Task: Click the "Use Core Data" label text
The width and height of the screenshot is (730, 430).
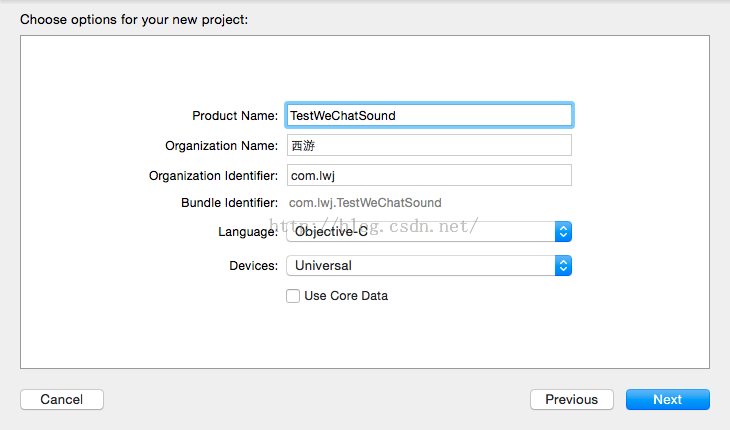Action: (x=346, y=296)
